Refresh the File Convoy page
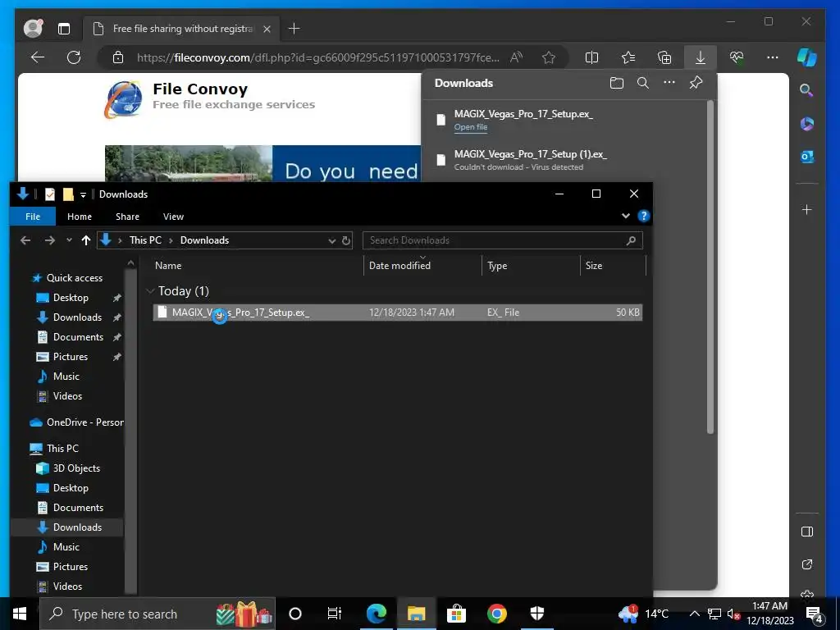Viewport: 840px width, 630px height. (74, 57)
